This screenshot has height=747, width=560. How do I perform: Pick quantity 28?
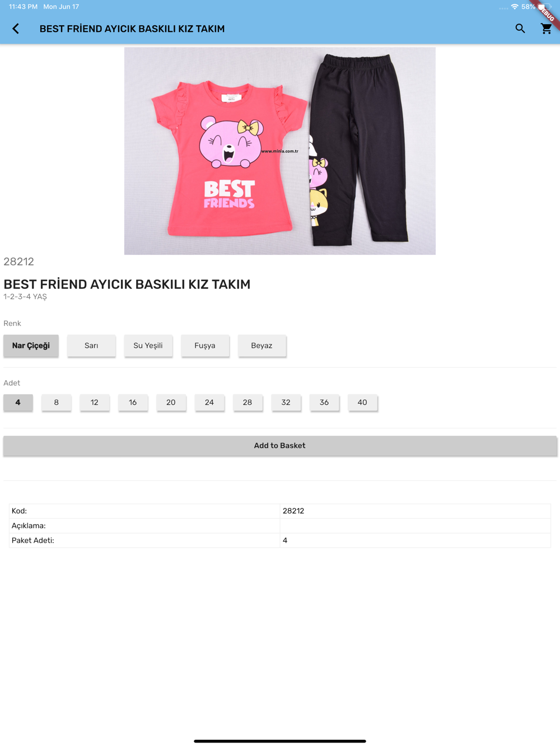pos(248,402)
